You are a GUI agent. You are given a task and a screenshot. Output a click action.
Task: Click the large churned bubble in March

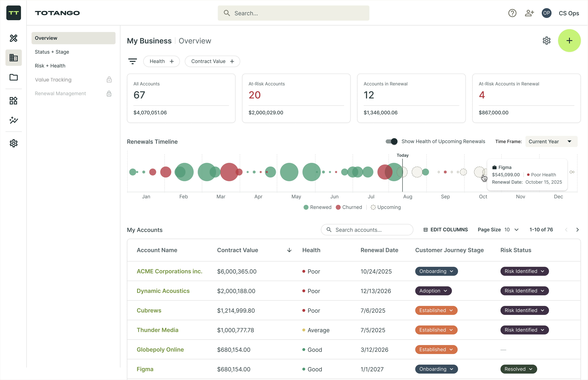[229, 172]
